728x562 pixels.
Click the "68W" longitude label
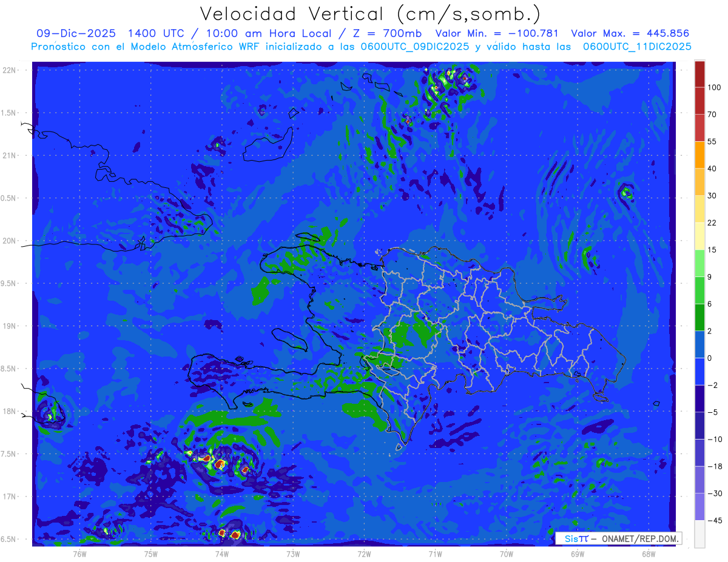649,554
